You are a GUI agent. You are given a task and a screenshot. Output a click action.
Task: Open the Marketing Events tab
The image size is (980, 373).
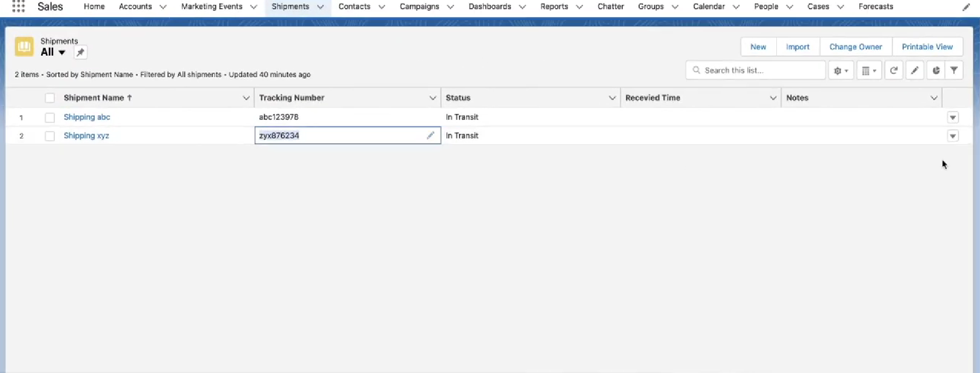click(211, 7)
